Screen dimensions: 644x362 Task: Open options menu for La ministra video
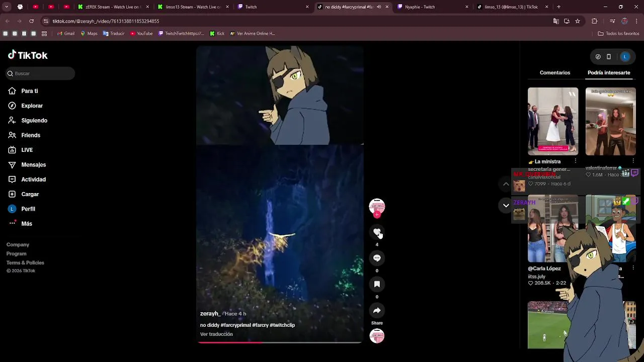(576, 161)
